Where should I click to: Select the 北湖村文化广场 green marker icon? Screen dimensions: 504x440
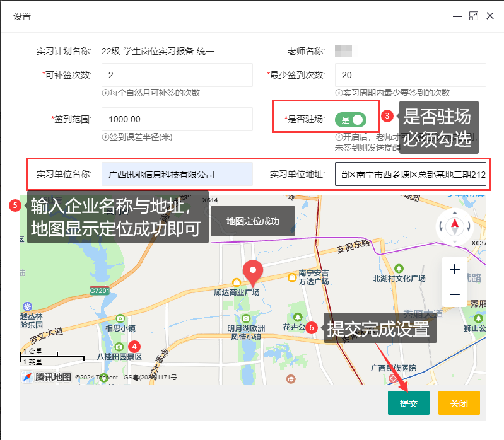[x=398, y=268]
